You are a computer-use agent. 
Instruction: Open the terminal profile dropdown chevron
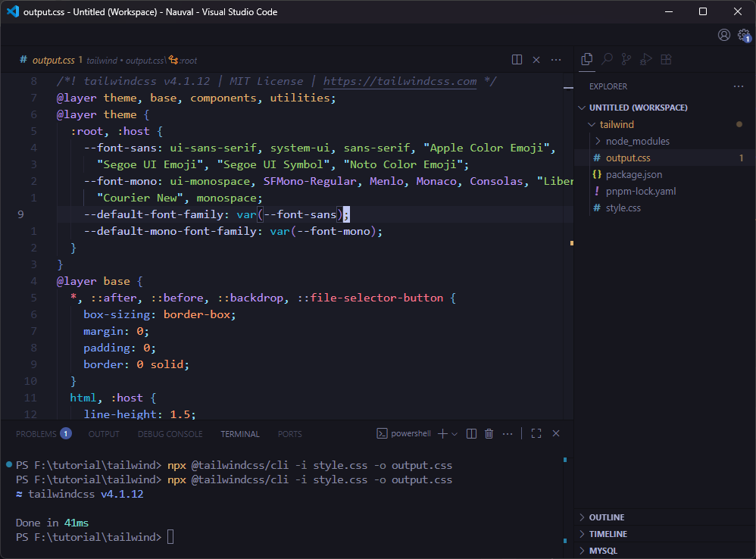[454, 433]
